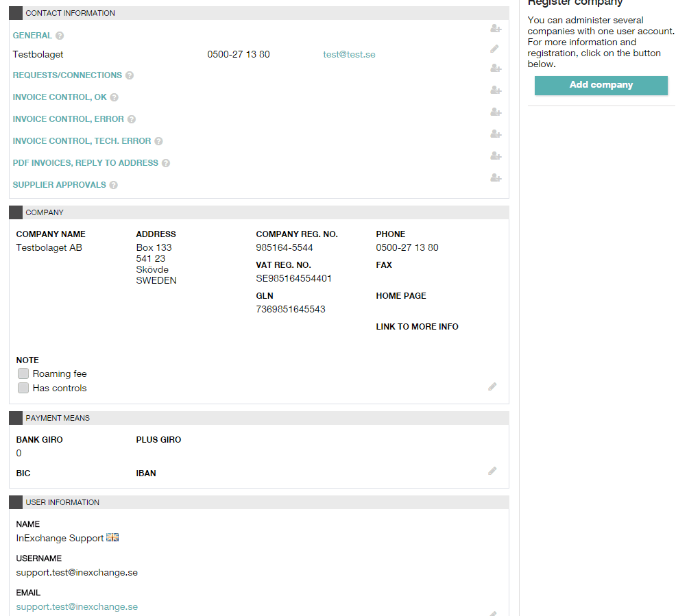
Task: Collapse the Contact Information section
Action: [x=16, y=13]
